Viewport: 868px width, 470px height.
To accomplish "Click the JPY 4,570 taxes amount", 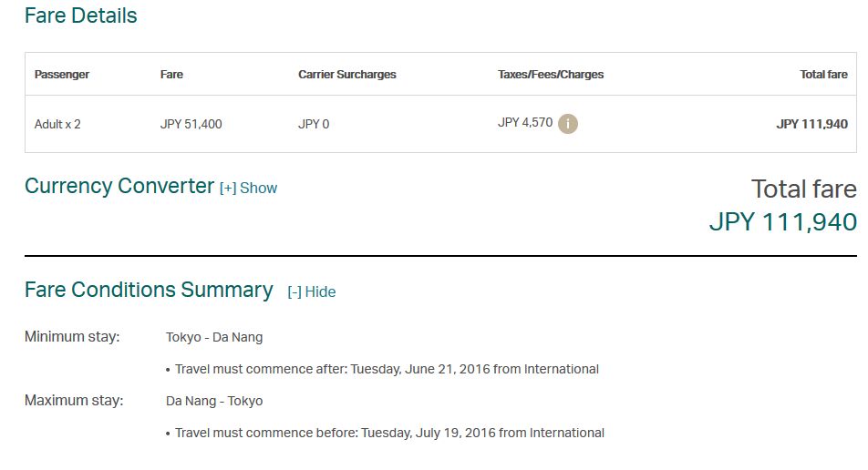I will click(x=525, y=123).
